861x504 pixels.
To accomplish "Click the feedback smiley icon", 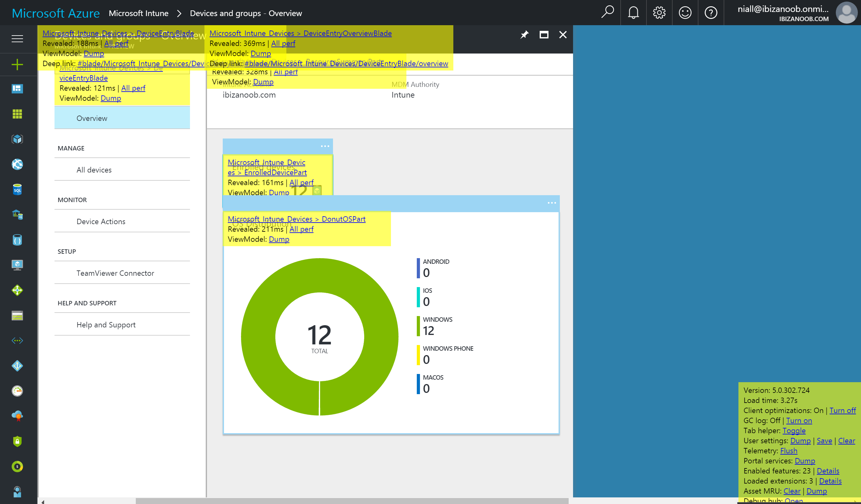I will click(685, 13).
